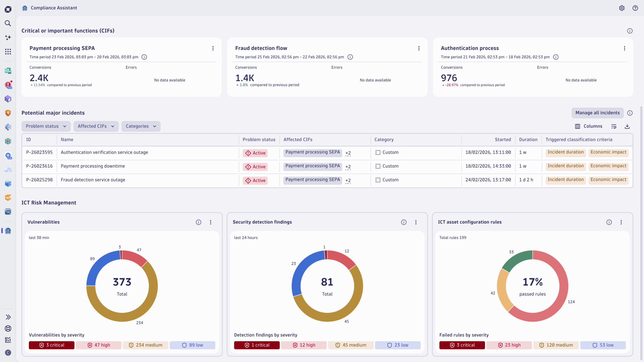Open the search icon in sidebar
The height and width of the screenshot is (362, 644).
coord(8,23)
